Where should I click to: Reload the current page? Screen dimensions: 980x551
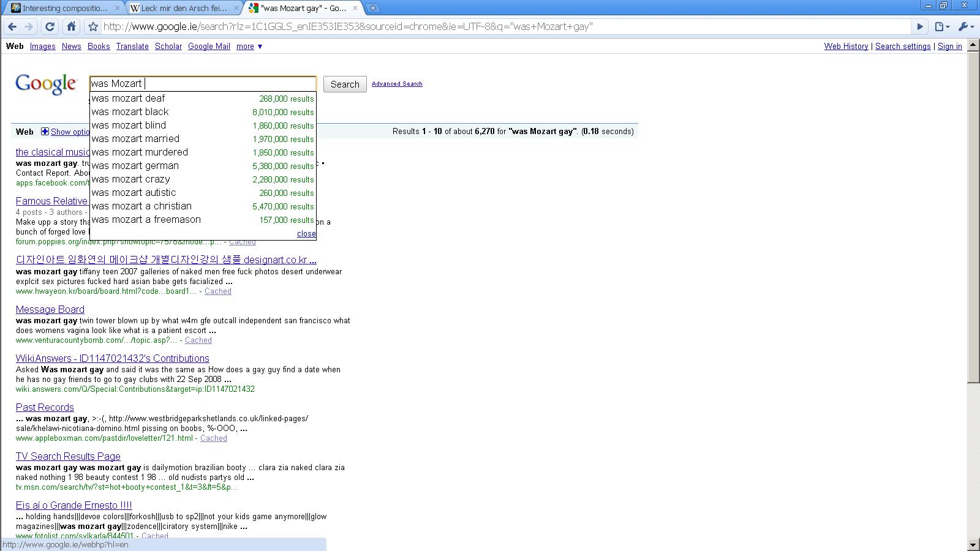[x=50, y=27]
